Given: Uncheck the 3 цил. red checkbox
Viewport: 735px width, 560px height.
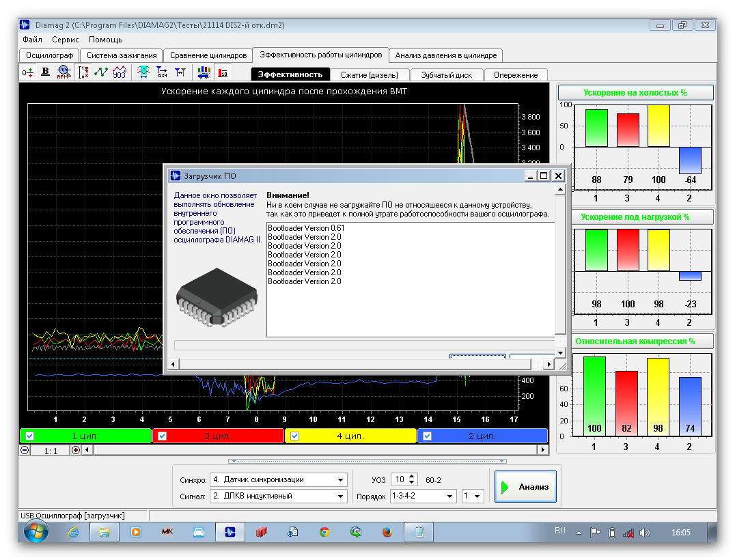Looking at the screenshot, I should pos(162,436).
